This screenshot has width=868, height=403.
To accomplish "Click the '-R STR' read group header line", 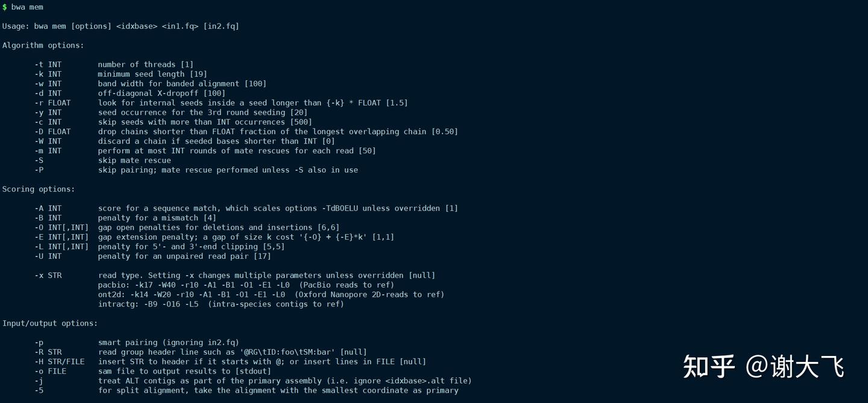I will click(201, 352).
